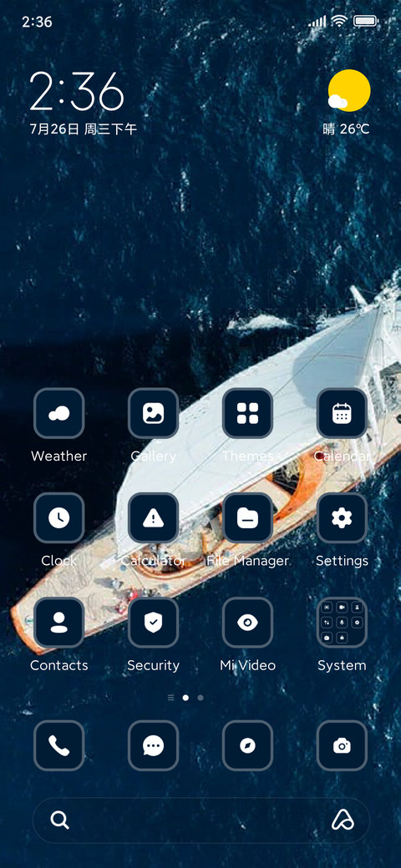The height and width of the screenshot is (868, 401).
Task: Tap the feed page lines indicator
Action: tap(170, 698)
